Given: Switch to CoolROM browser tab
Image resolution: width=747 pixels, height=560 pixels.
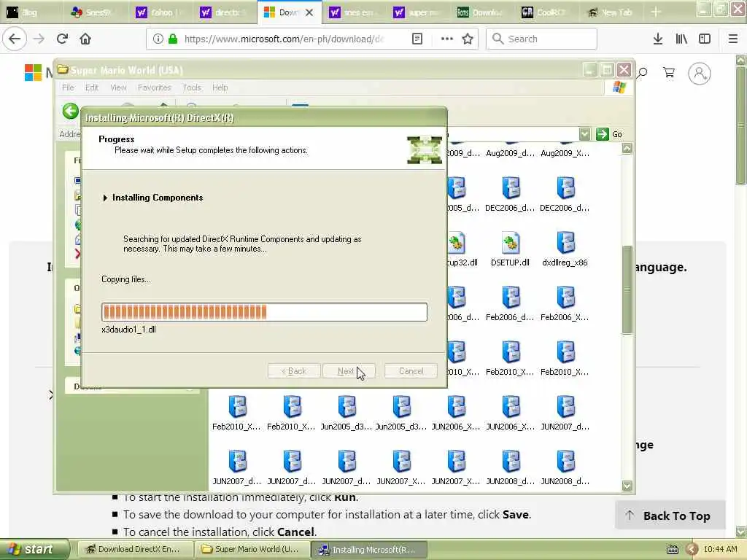Looking at the screenshot, I should (x=547, y=12).
